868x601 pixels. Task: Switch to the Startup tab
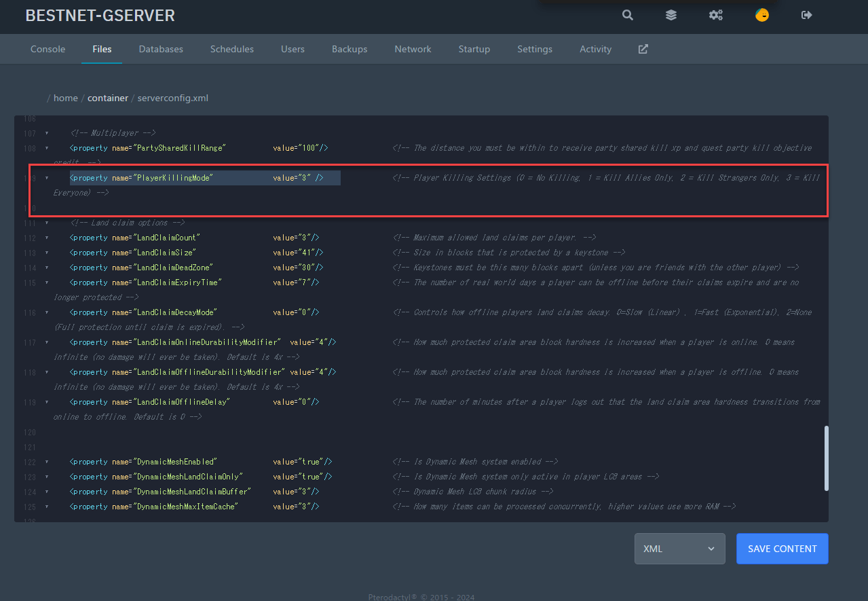pos(474,49)
